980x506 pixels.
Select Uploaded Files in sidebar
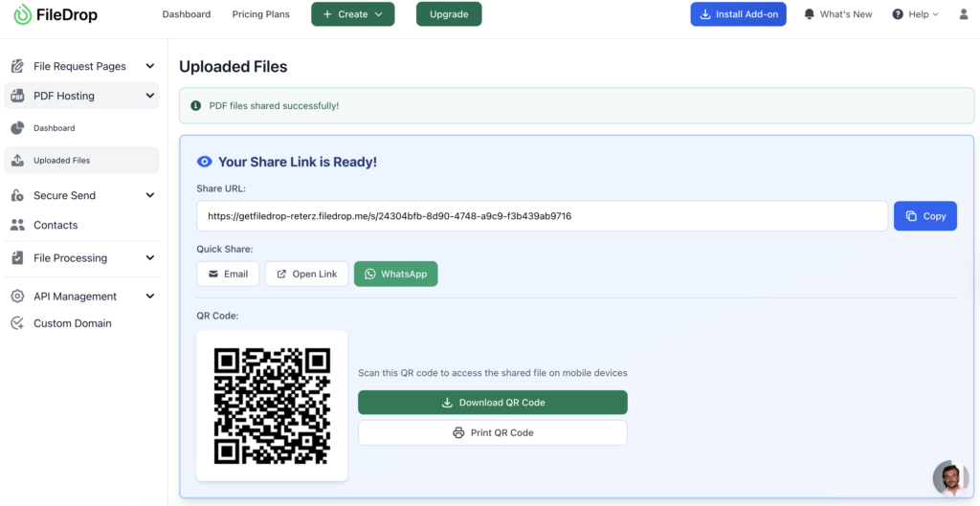82,160
